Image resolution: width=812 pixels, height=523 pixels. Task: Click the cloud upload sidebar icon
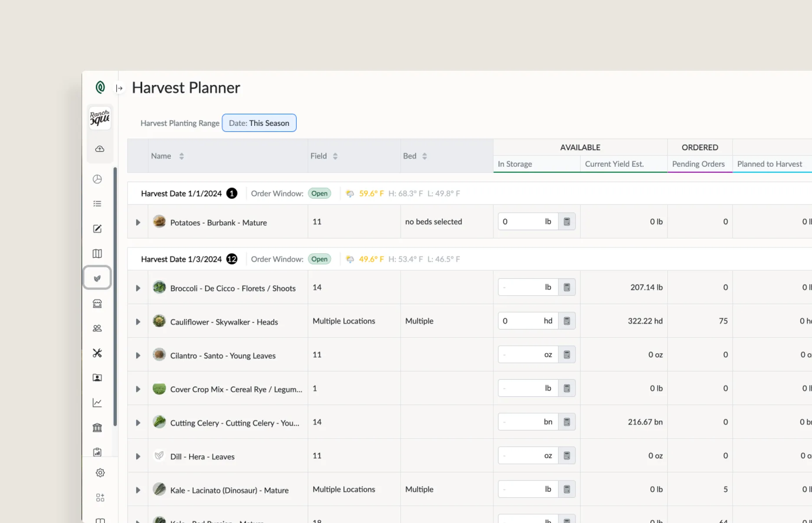100,149
